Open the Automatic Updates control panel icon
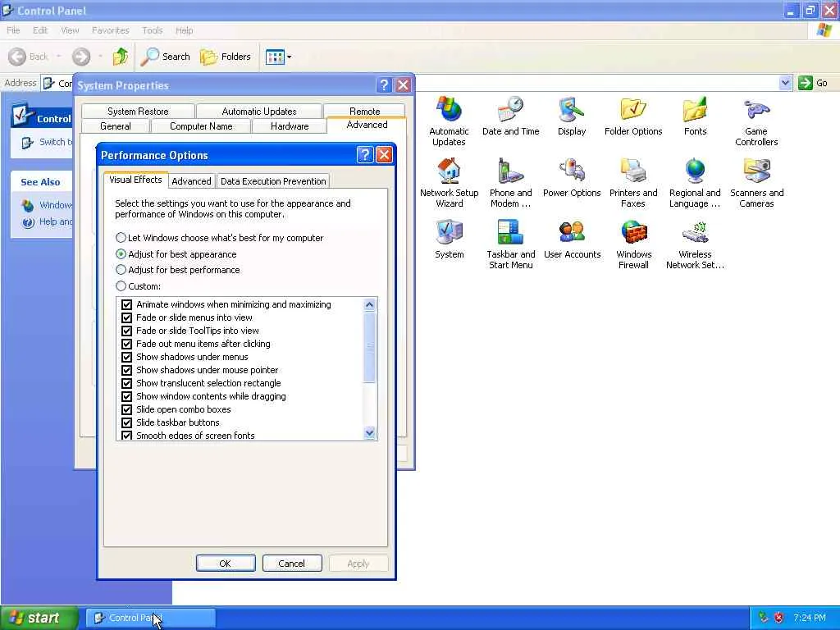The height and width of the screenshot is (630, 840). click(449, 121)
